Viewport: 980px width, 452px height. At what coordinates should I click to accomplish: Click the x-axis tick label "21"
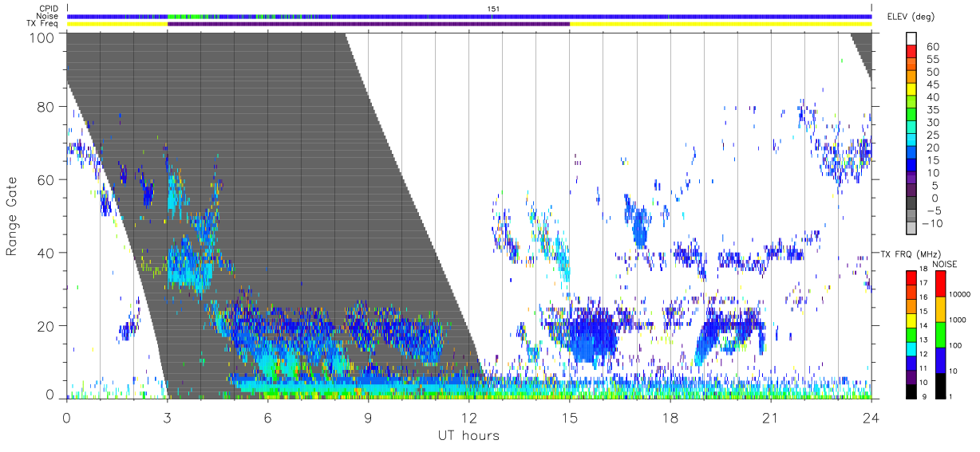pos(770,417)
